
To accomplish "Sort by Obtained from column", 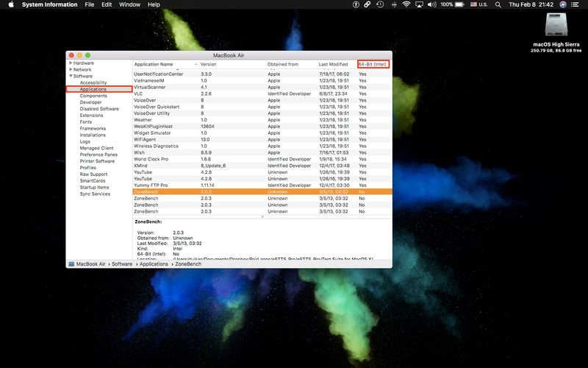I will tap(291, 64).
